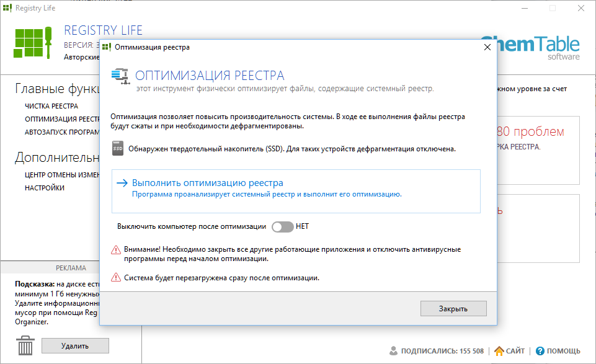Click the РЕКЛАМА header label
The image size is (596, 364).
click(71, 268)
